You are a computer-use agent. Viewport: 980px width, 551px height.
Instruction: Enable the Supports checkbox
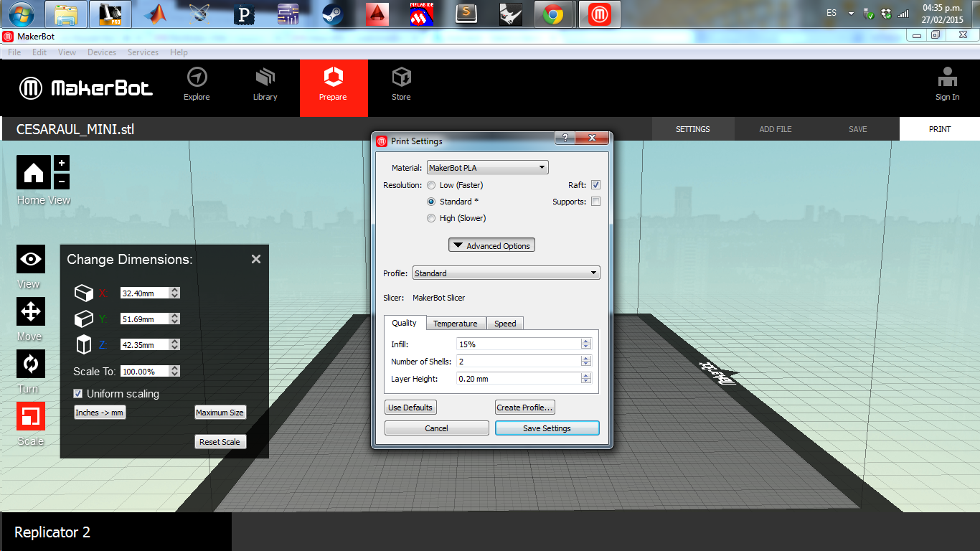click(x=595, y=202)
